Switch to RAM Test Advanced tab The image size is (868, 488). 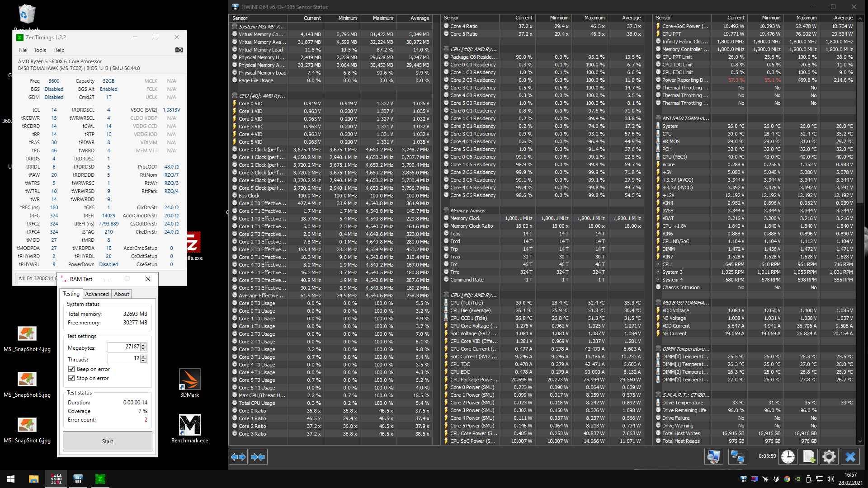pos(97,294)
